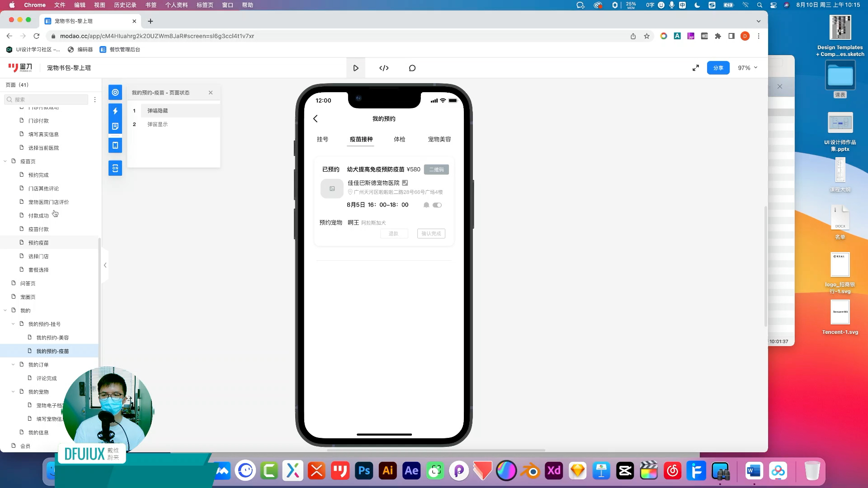Open Tencent-1.svg file on desktop
The width and height of the screenshot is (868, 488).
point(840,317)
